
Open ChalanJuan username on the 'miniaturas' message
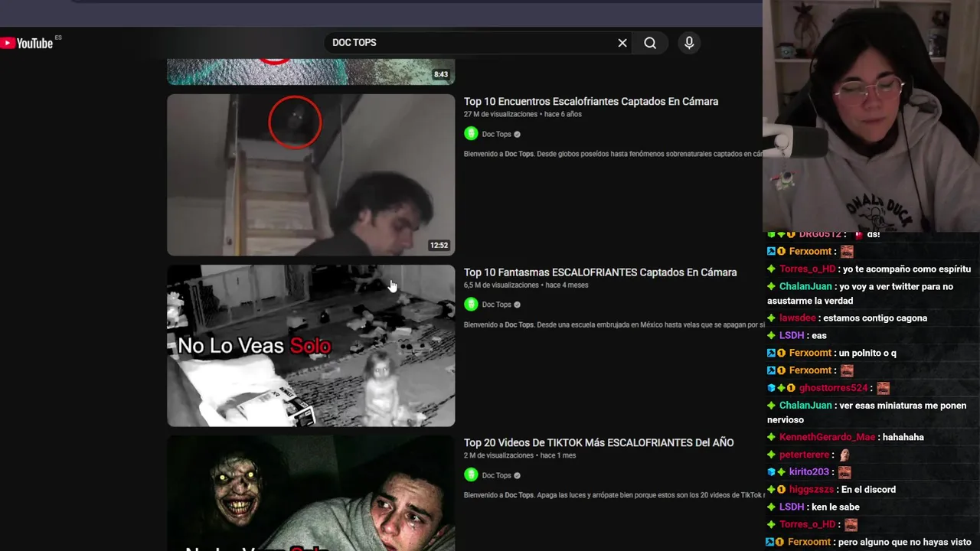click(x=805, y=406)
